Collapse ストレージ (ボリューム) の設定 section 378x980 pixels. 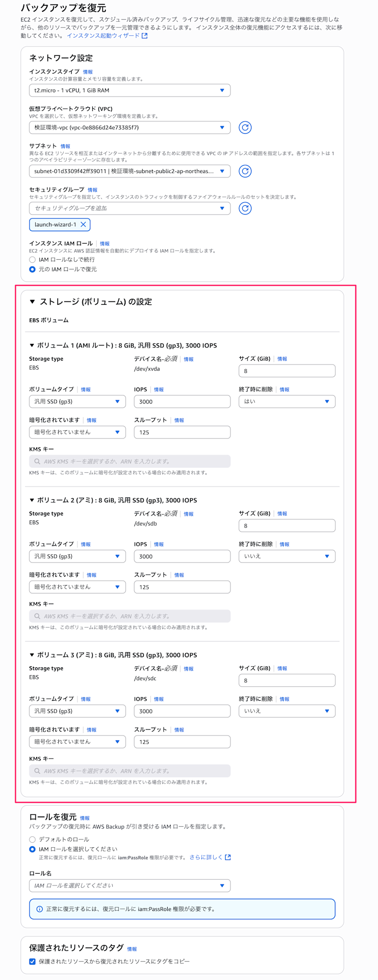[x=32, y=302]
